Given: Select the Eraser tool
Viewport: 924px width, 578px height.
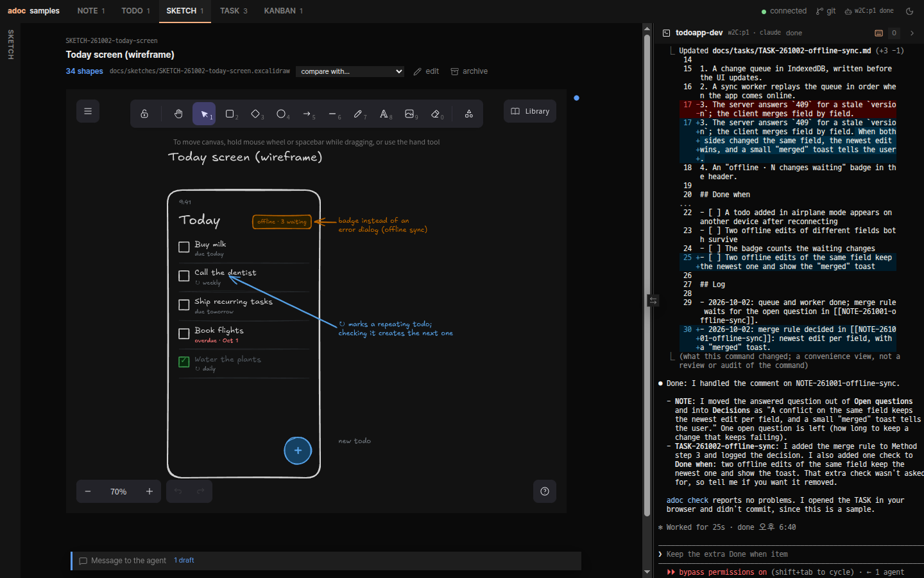Looking at the screenshot, I should click(x=436, y=114).
